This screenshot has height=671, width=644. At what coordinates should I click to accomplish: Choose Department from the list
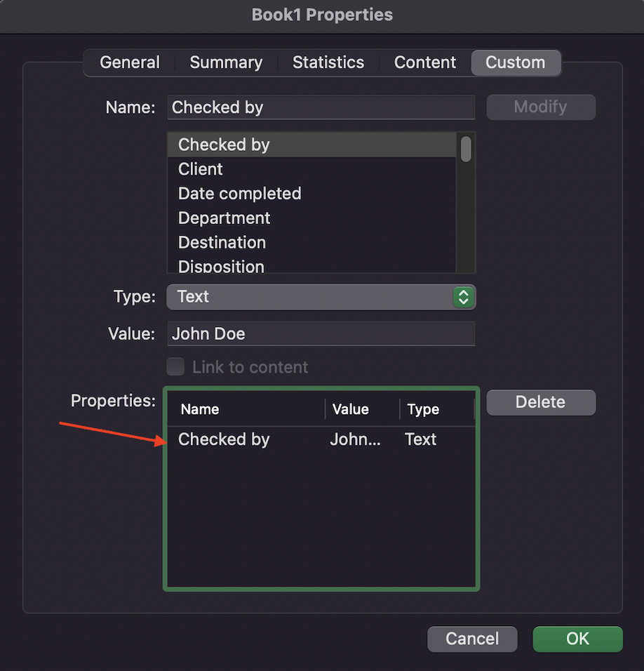(x=224, y=218)
